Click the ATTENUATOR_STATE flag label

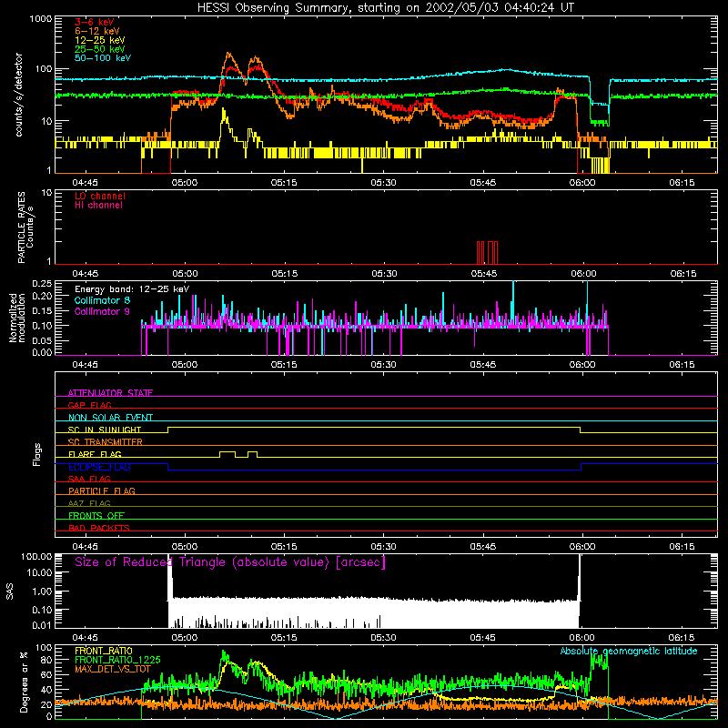click(110, 393)
